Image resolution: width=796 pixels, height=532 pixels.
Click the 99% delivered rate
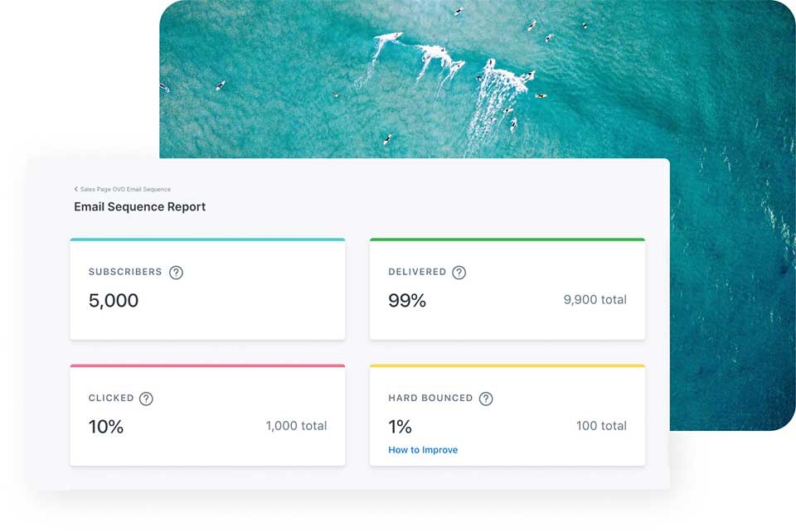click(x=407, y=301)
